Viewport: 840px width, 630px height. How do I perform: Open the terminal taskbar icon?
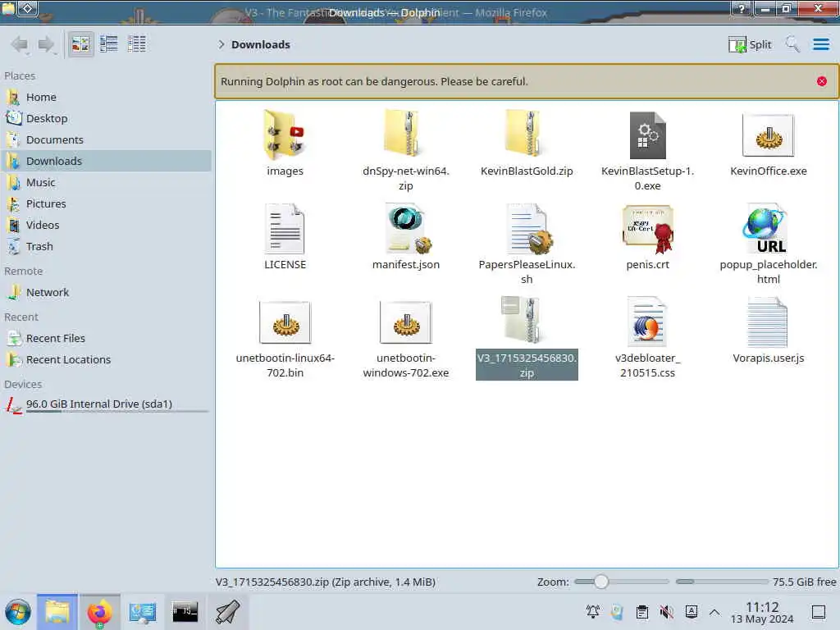(x=185, y=612)
